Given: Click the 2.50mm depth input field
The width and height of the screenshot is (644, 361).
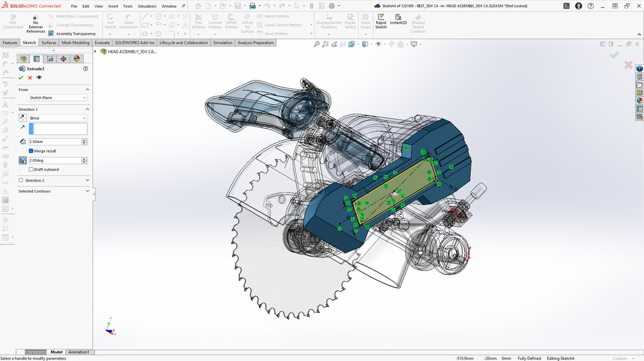Looking at the screenshot, I should 54,142.
